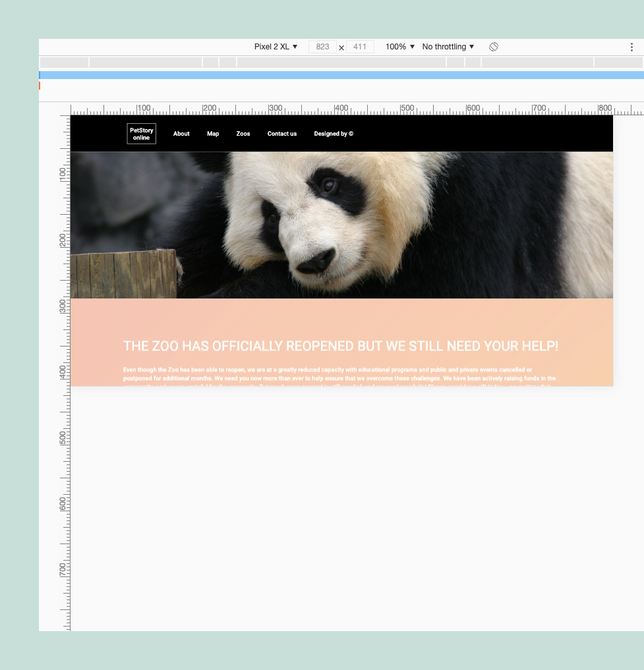Select the Map navigation item
644x670 pixels.
pos(212,134)
